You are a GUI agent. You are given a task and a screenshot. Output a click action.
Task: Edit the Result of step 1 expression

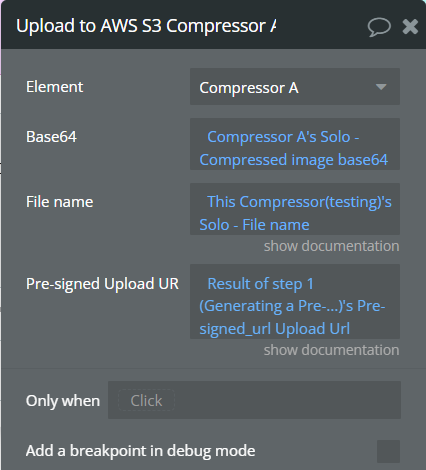coord(295,301)
